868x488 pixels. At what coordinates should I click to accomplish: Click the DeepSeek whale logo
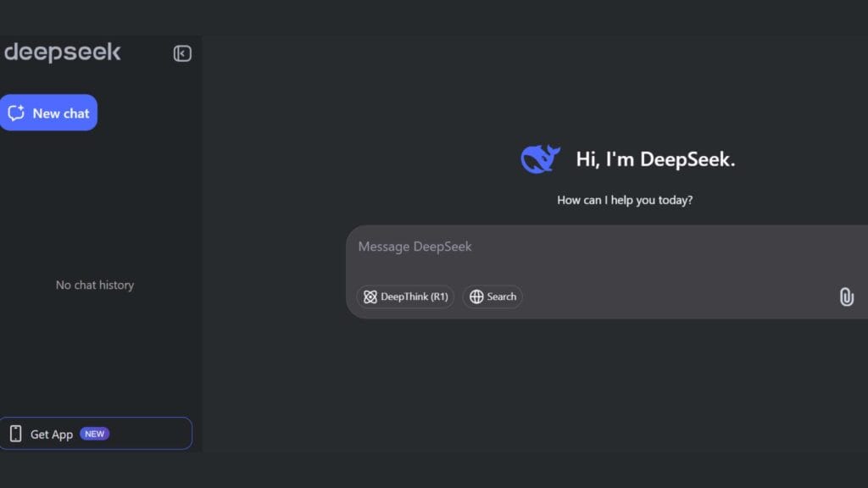coord(540,159)
